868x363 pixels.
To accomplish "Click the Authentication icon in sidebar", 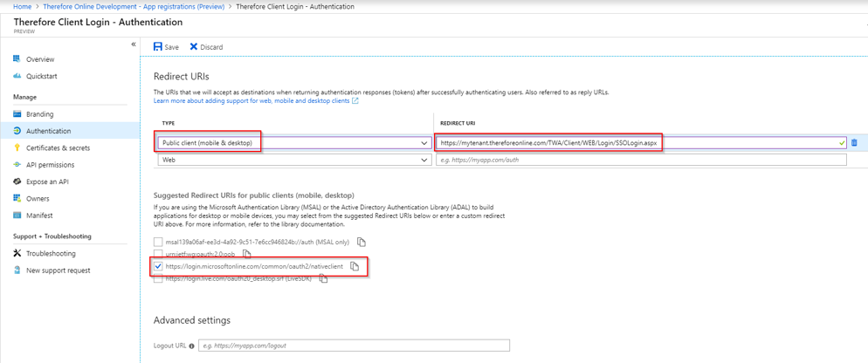I will coord(17,131).
